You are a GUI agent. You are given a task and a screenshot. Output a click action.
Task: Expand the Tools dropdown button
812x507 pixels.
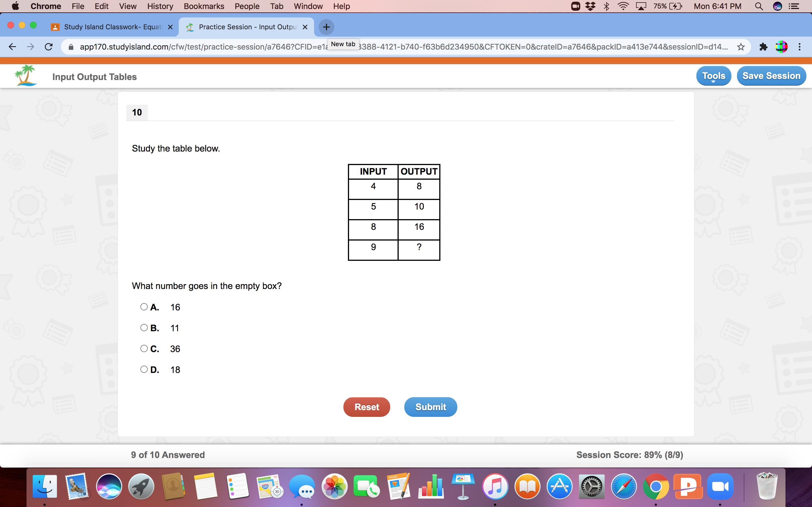(x=713, y=76)
